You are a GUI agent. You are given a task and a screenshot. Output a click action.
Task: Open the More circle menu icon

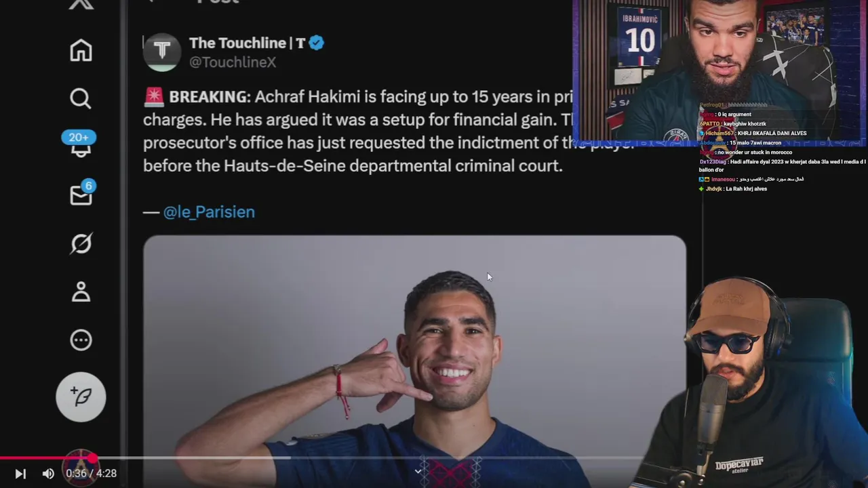pyautogui.click(x=81, y=340)
